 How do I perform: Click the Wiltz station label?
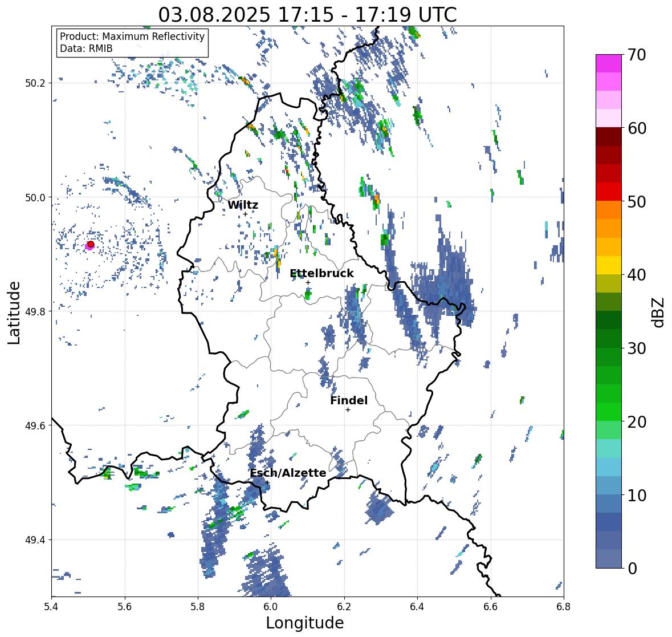click(x=243, y=205)
